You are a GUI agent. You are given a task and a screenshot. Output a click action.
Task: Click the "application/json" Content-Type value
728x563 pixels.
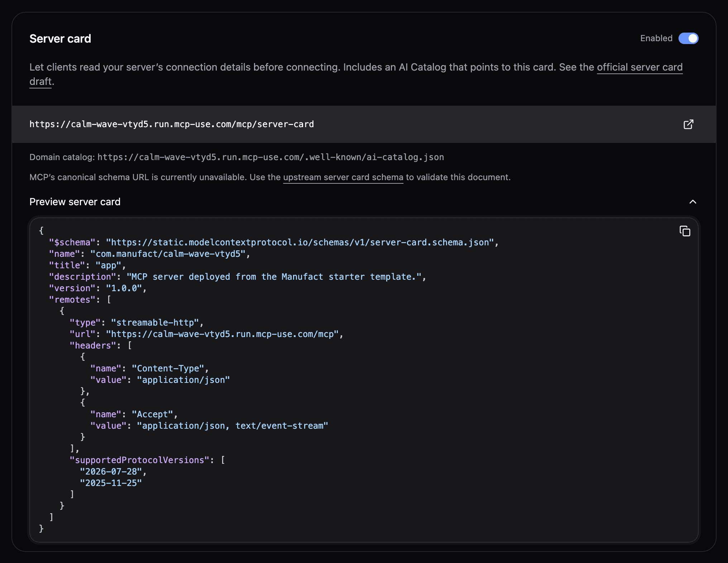(x=183, y=380)
